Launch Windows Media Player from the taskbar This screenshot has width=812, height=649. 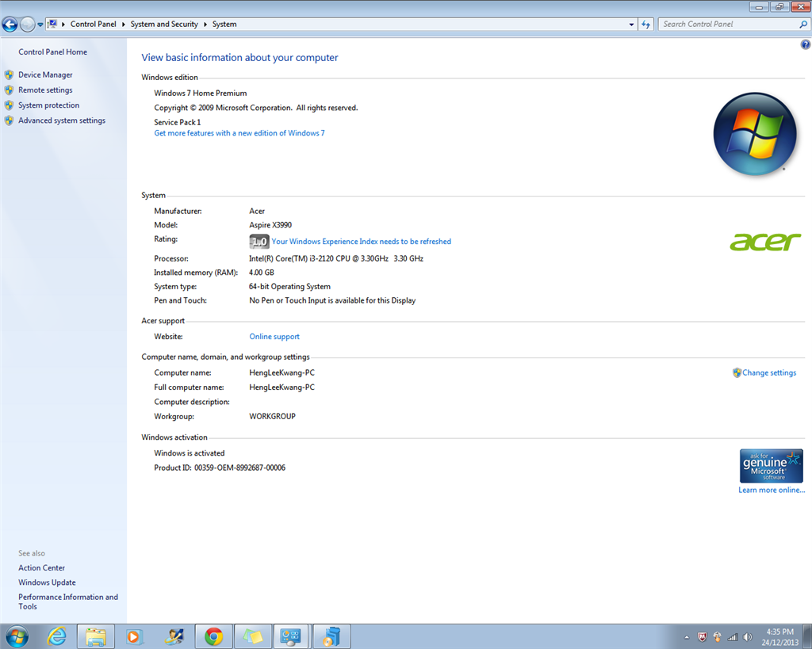(133, 636)
